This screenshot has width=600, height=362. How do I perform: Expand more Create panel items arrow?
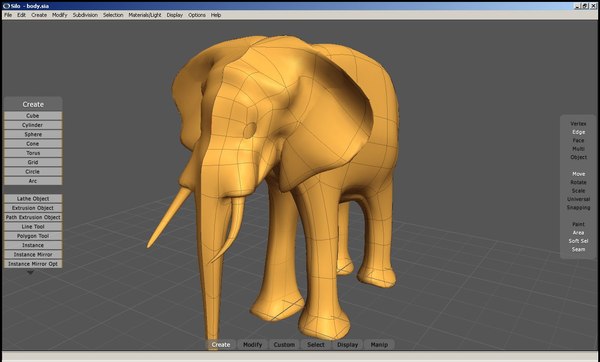coord(31,272)
